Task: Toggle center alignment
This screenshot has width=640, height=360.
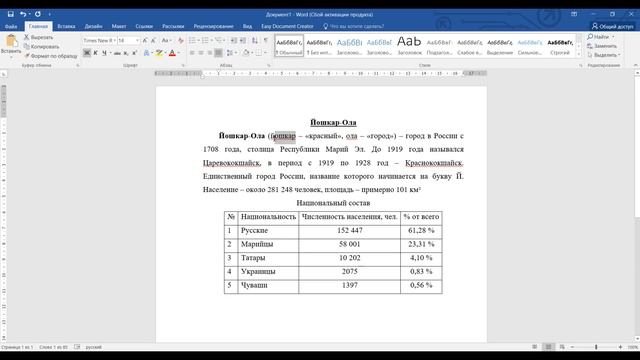Action: click(201, 53)
